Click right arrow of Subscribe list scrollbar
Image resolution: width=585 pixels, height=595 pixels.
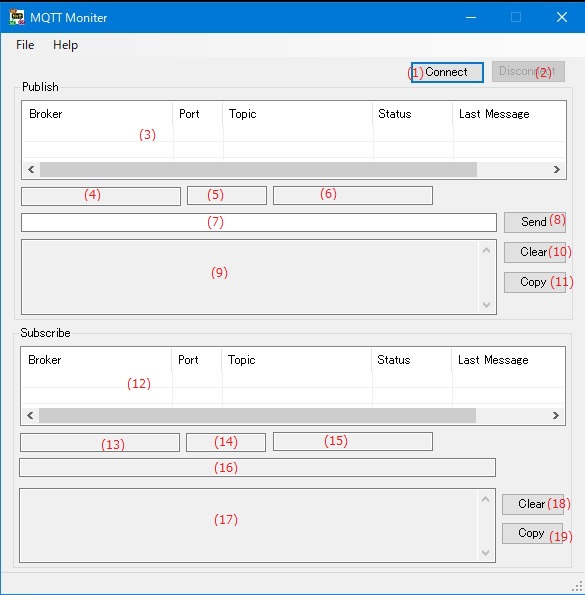click(555, 416)
